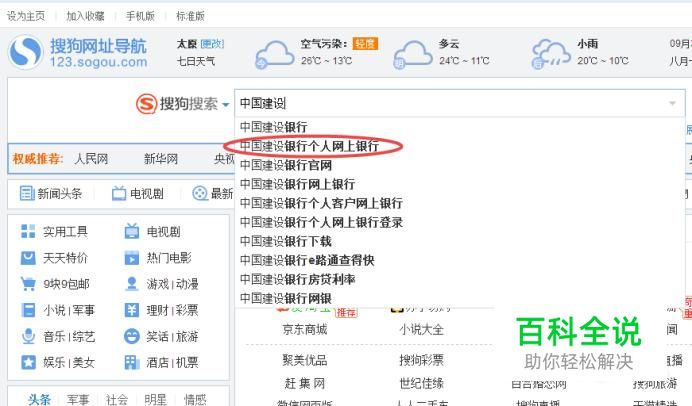
Task: Click the 实用工具 grid icon
Action: [28, 231]
